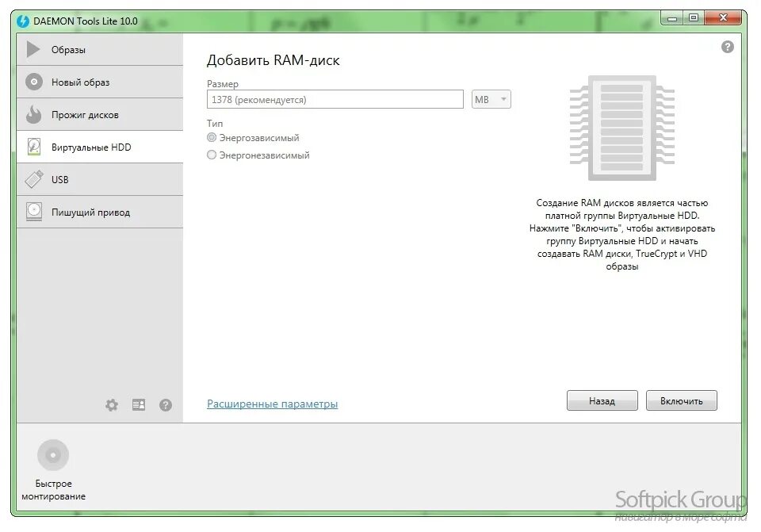Select Виртуальные HDD tab
This screenshot has height=532, width=761.
point(100,147)
